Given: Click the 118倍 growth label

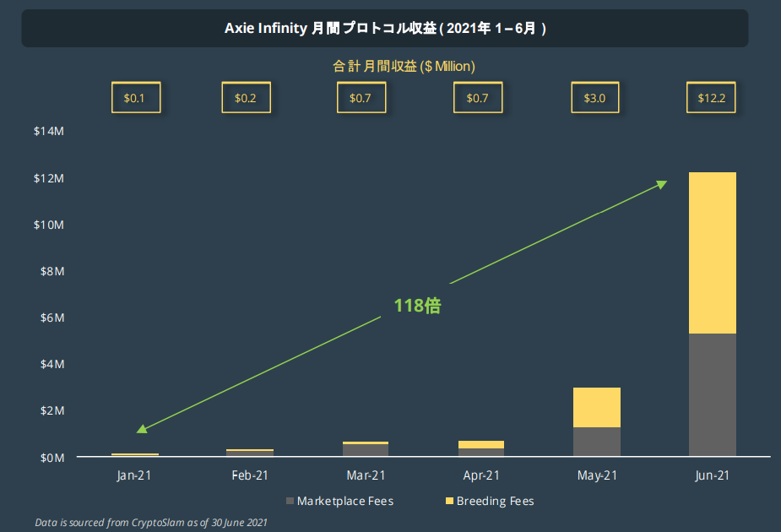Looking at the screenshot, I should (417, 306).
